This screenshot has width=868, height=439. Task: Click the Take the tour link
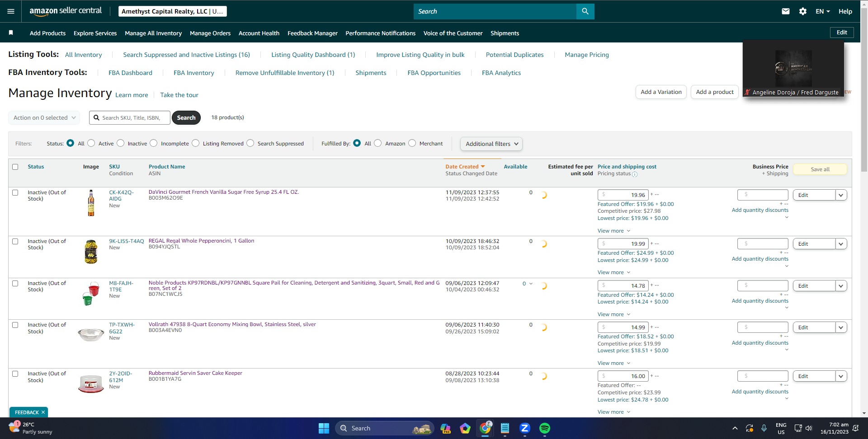[179, 95]
